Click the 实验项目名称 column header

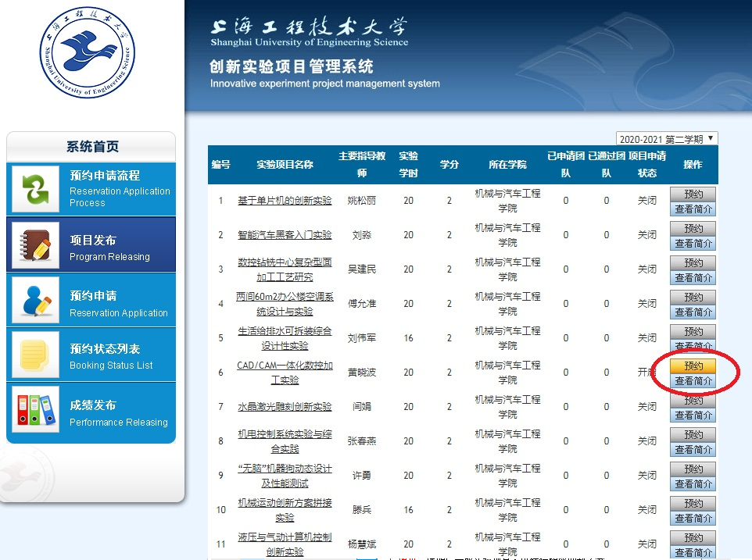tap(285, 165)
